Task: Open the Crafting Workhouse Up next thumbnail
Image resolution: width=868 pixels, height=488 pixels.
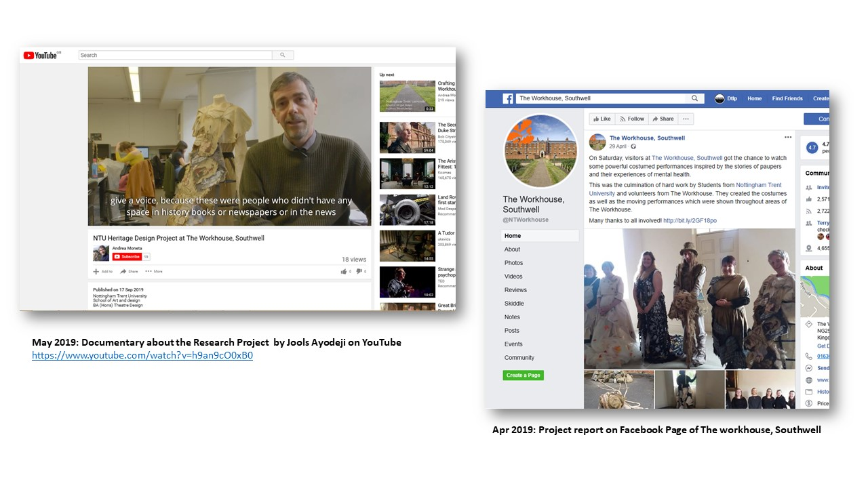Action: [407, 96]
